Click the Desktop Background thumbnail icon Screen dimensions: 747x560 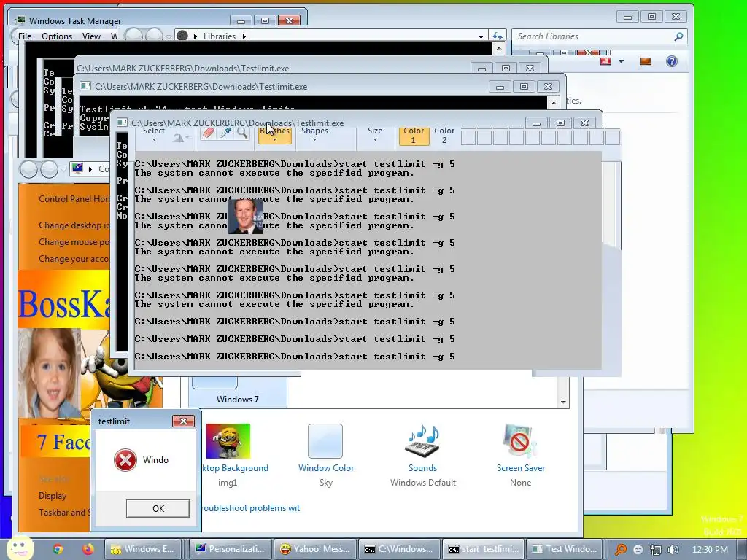pyautogui.click(x=228, y=441)
